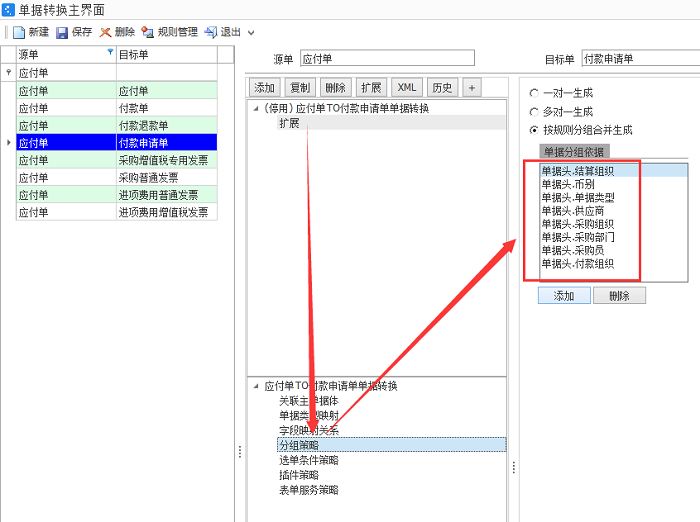Screen dimensions: 700x522
Task: Click the 添加 button below the grouping list
Action: [x=564, y=296]
